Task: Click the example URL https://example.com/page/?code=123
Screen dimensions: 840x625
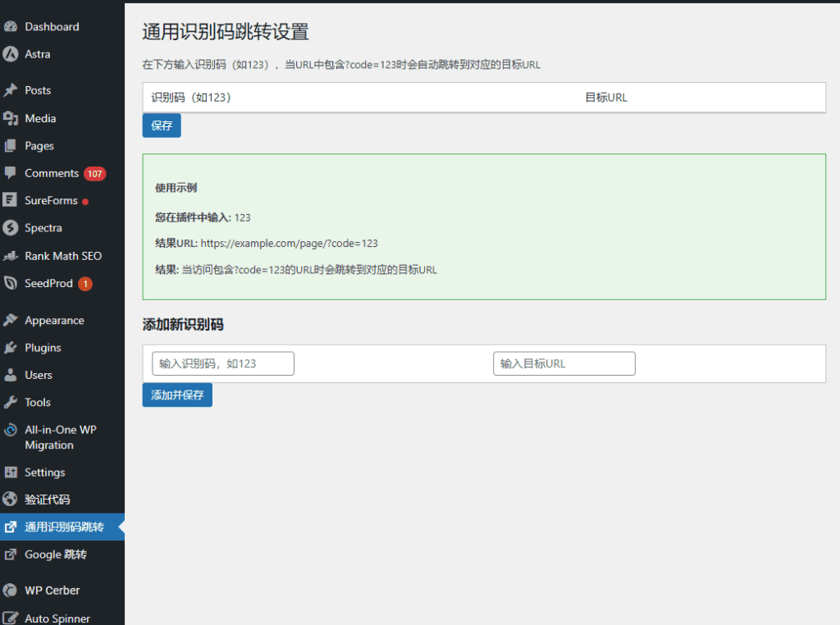Action: [x=290, y=243]
